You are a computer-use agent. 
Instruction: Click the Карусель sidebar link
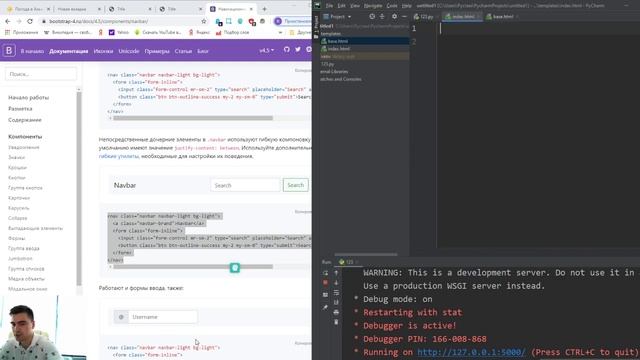[x=18, y=208]
